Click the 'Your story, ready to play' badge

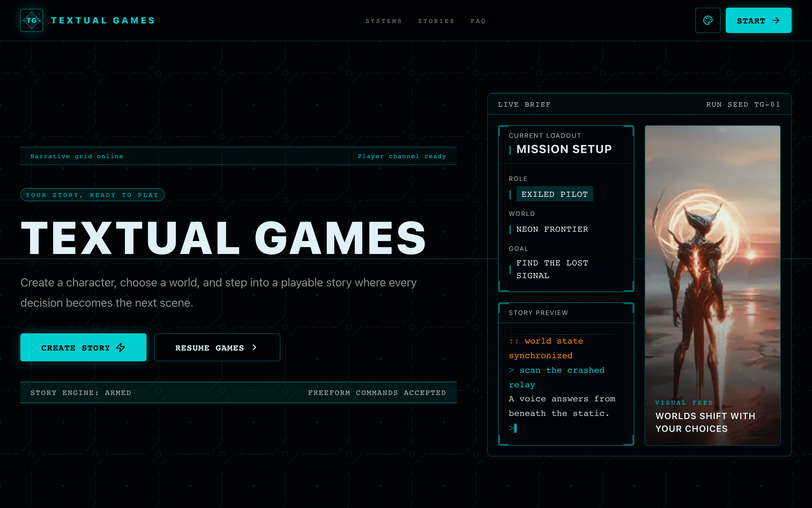92,195
